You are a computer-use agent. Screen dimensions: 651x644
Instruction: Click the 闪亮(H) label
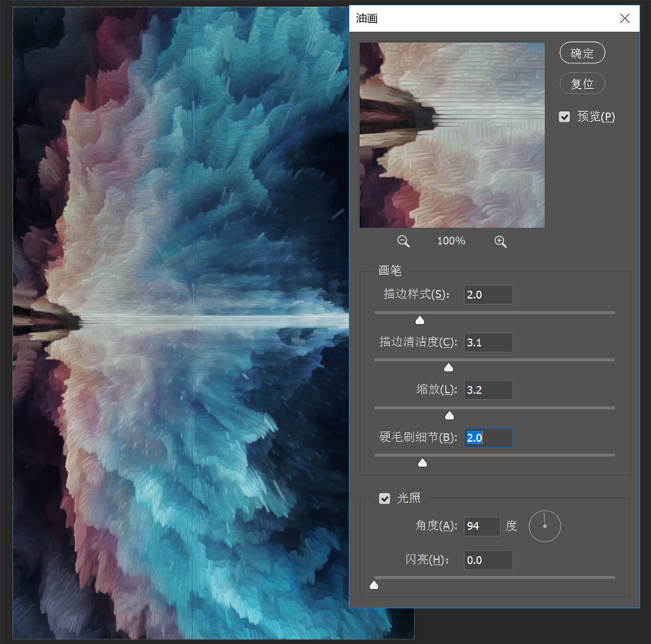[427, 560]
